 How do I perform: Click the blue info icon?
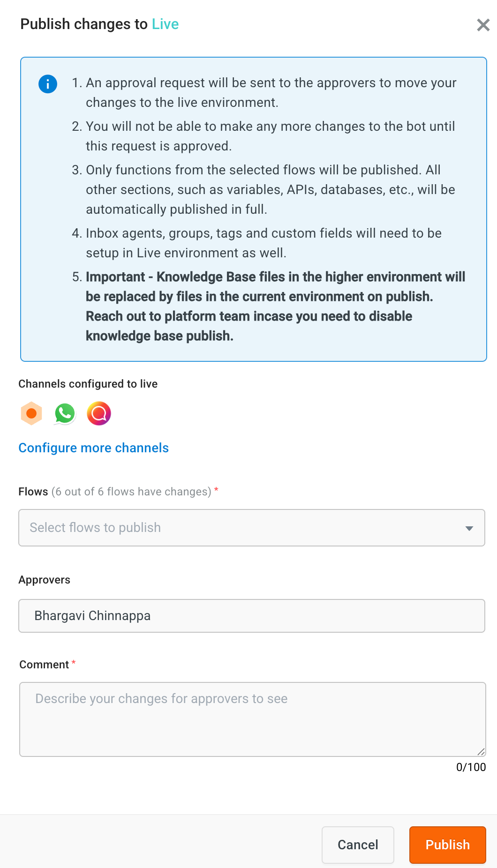[48, 84]
